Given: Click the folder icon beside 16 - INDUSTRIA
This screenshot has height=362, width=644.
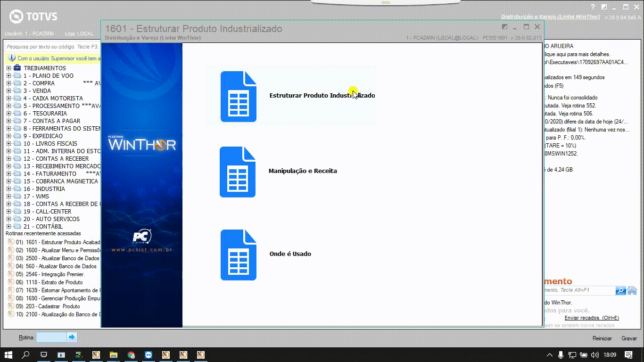Looking at the screenshot, I should coord(17,189).
